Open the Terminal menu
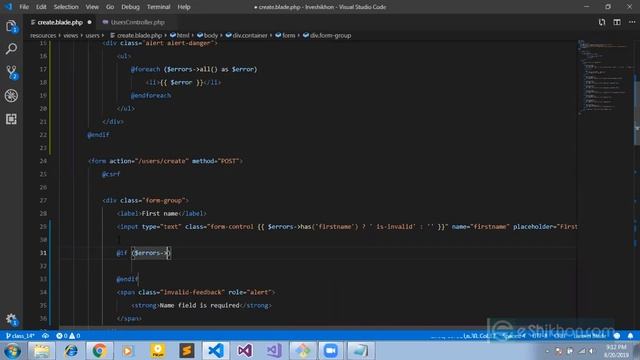 point(158,7)
